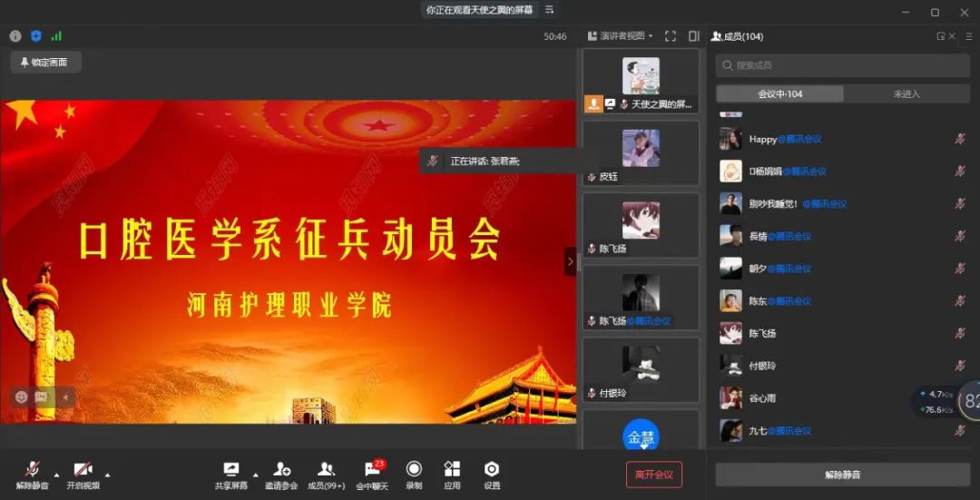Start 录制 recording from the toolbar
The height and width of the screenshot is (500, 980).
pos(414,470)
